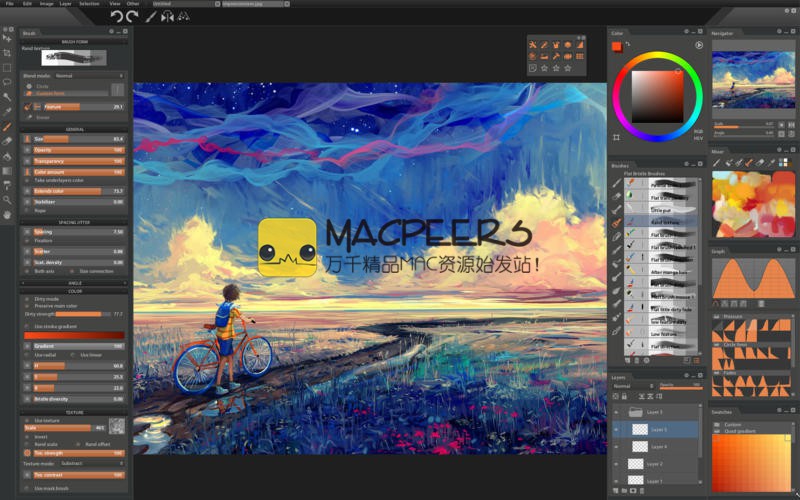Enable the Use texture checkbox
800x500 pixels.
[x=29, y=420]
